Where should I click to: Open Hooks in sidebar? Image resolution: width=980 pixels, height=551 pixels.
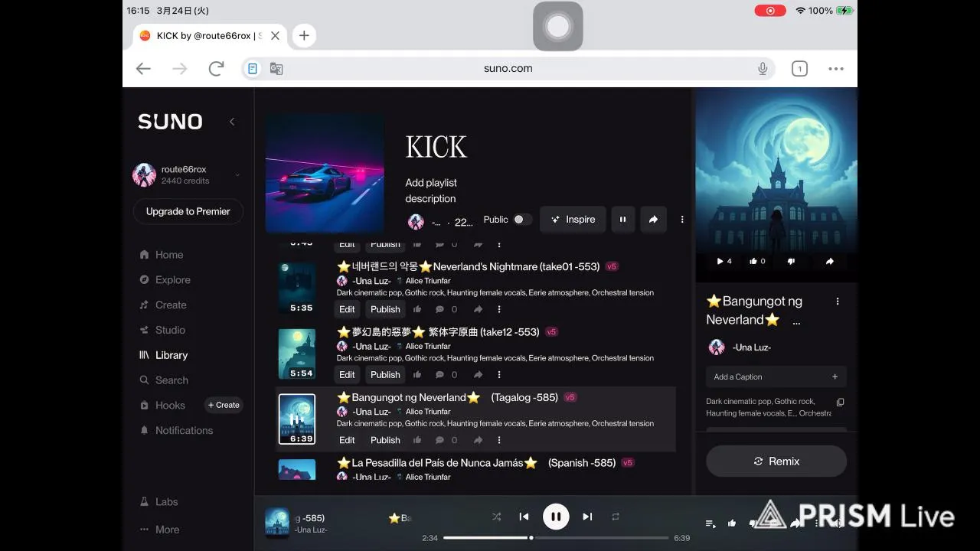tap(162, 406)
